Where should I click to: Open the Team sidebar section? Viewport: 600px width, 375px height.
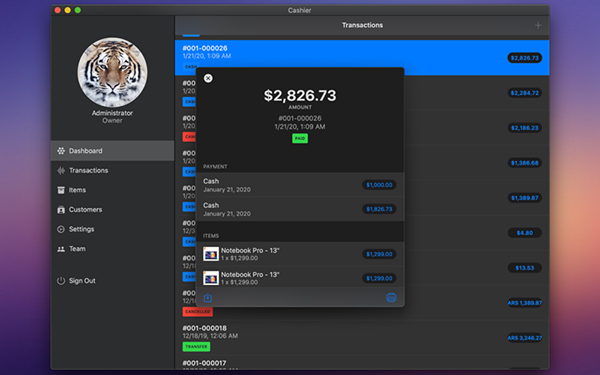(112, 249)
